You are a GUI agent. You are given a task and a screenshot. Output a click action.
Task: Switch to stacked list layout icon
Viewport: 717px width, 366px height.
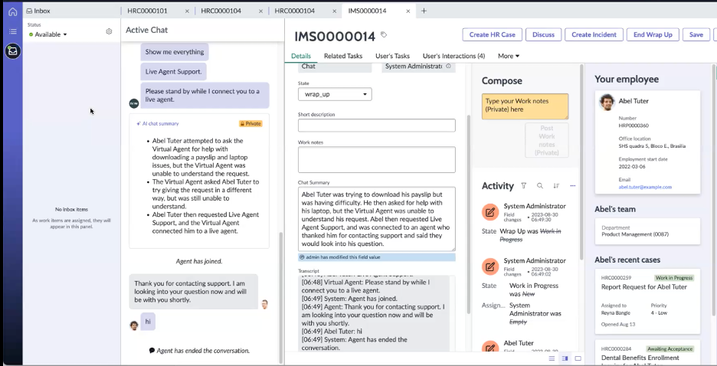(x=552, y=358)
